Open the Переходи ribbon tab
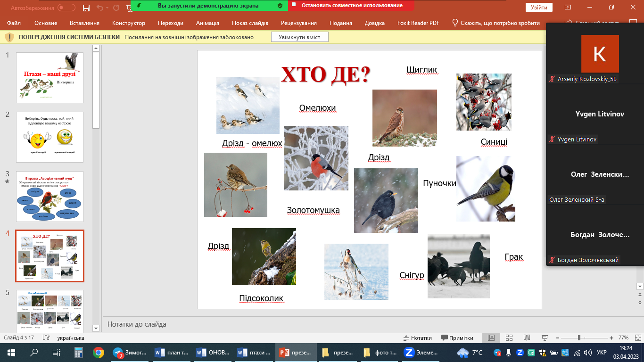This screenshot has height=362, width=644. coord(171,23)
